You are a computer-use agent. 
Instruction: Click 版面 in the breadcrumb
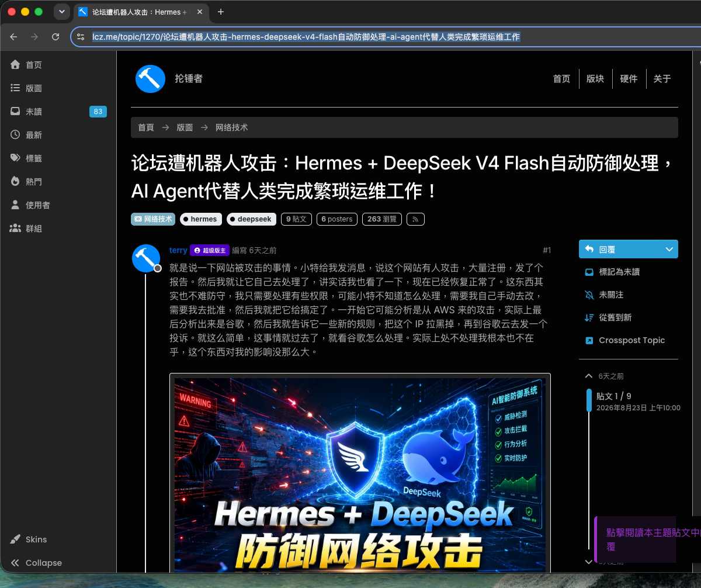(x=185, y=127)
